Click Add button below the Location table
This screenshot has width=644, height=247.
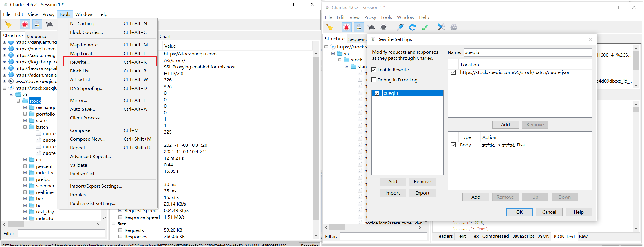tap(505, 125)
